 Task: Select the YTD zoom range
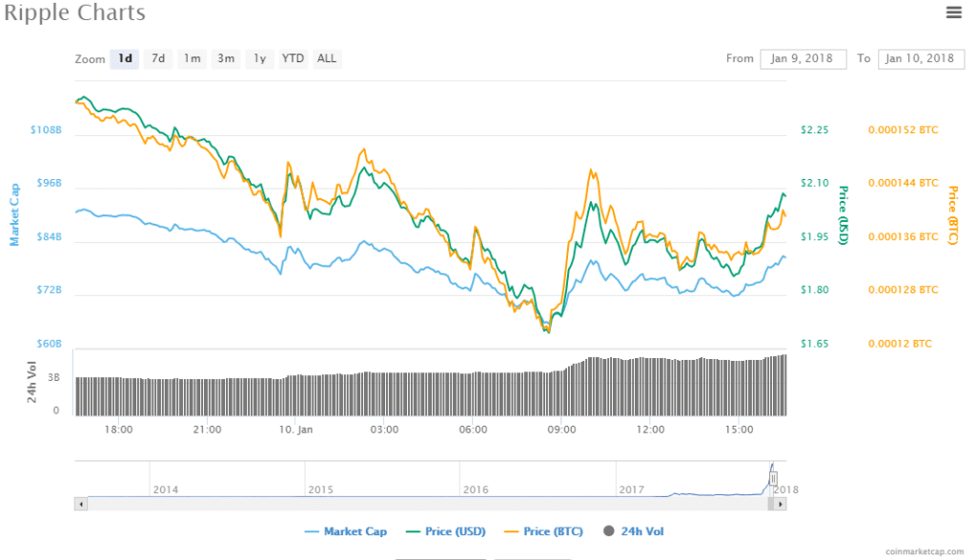[x=293, y=58]
